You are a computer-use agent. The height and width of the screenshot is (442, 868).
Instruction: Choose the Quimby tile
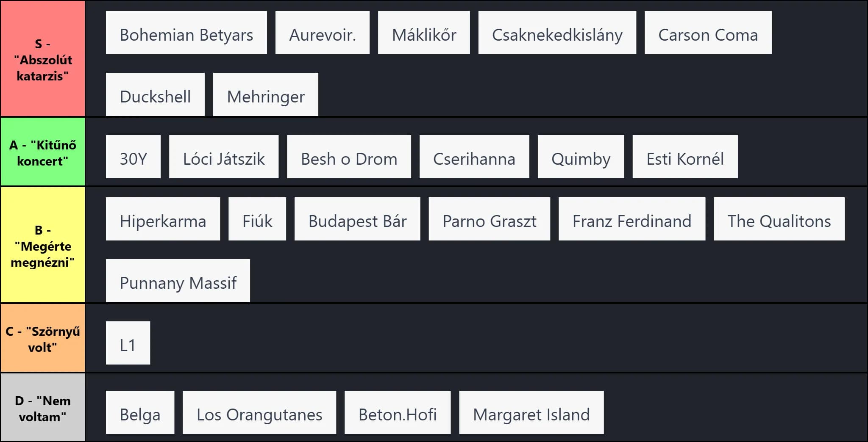581,157
